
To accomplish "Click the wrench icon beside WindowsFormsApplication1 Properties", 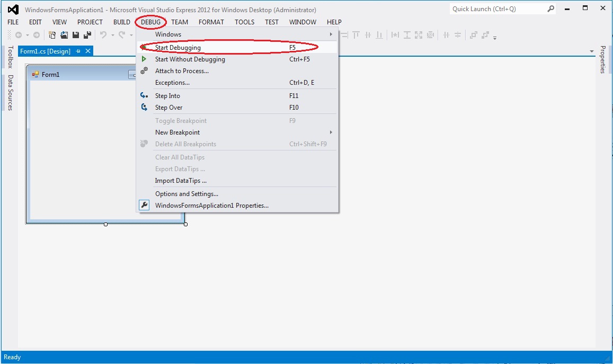I will (x=144, y=206).
